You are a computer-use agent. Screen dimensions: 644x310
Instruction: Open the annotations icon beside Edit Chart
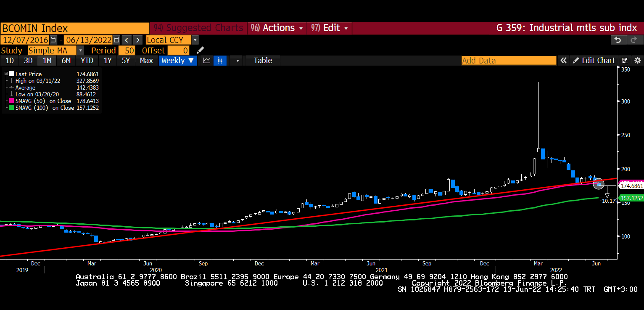(x=625, y=61)
